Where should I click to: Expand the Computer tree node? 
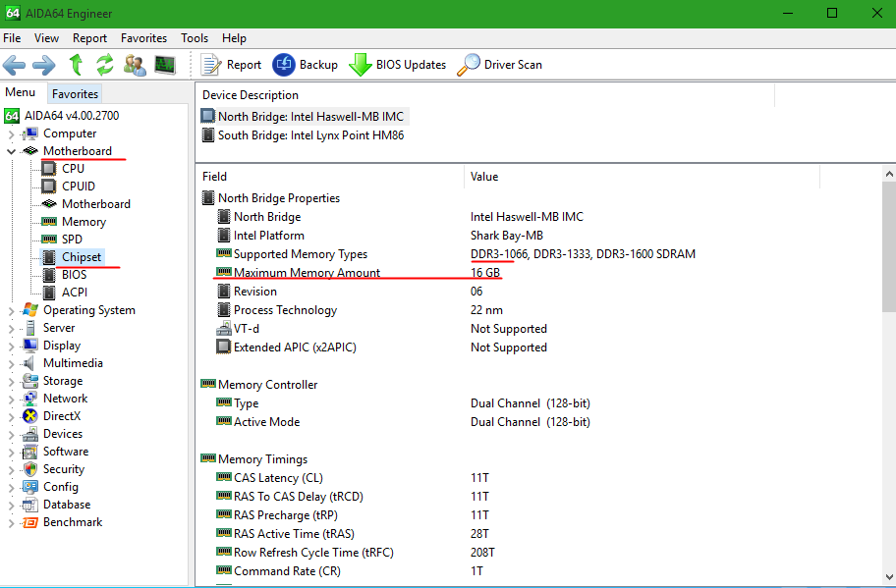coord(12,134)
